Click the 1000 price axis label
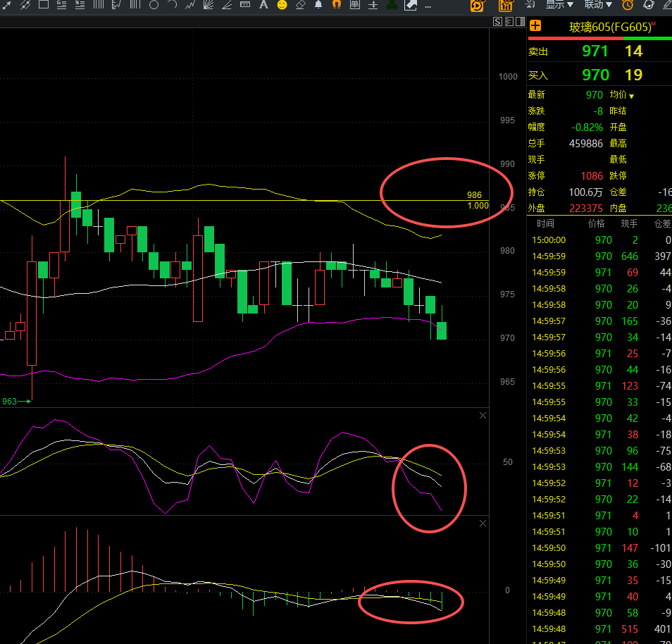The image size is (672, 644). pyautogui.click(x=508, y=77)
